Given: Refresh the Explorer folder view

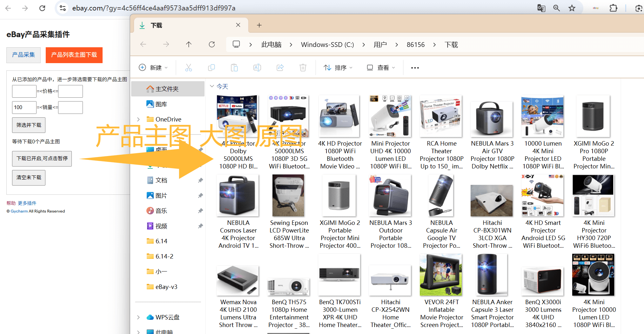Looking at the screenshot, I should [212, 44].
